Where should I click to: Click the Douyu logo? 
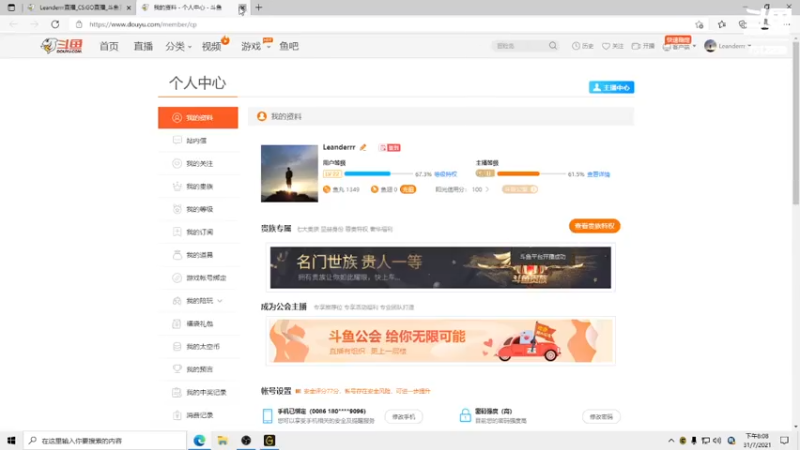(x=62, y=46)
